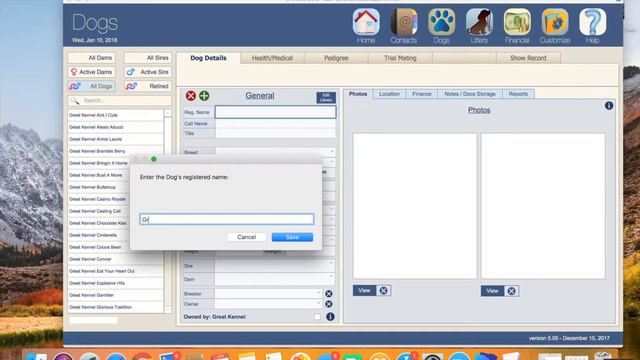Expand the Owner dropdown
The height and width of the screenshot is (360, 640).
(318, 304)
